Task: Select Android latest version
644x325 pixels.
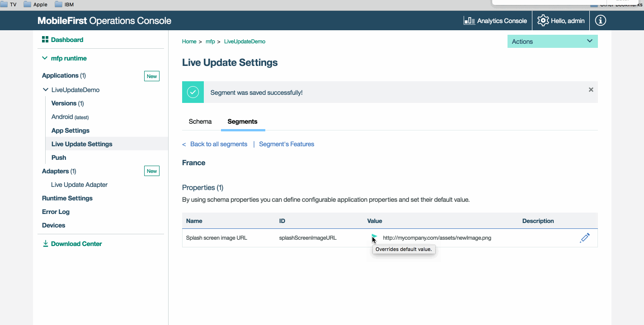Action: click(70, 117)
